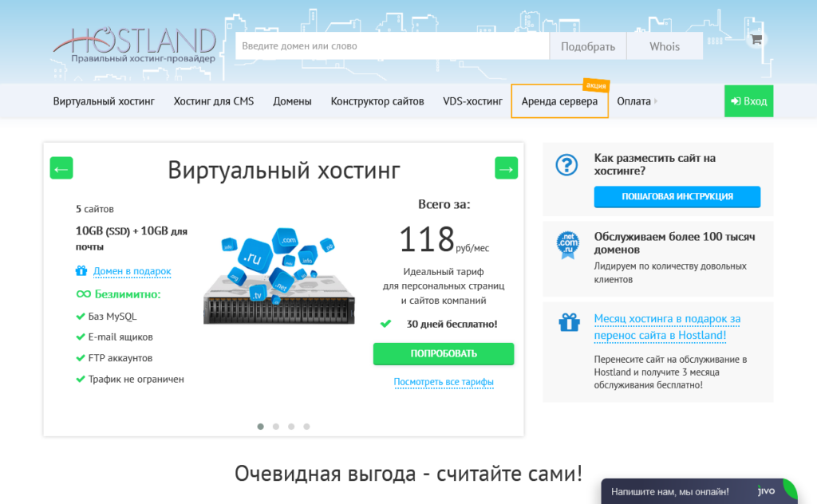817x504 pixels.
Task: Select the second slider dot
Action: pyautogui.click(x=276, y=427)
